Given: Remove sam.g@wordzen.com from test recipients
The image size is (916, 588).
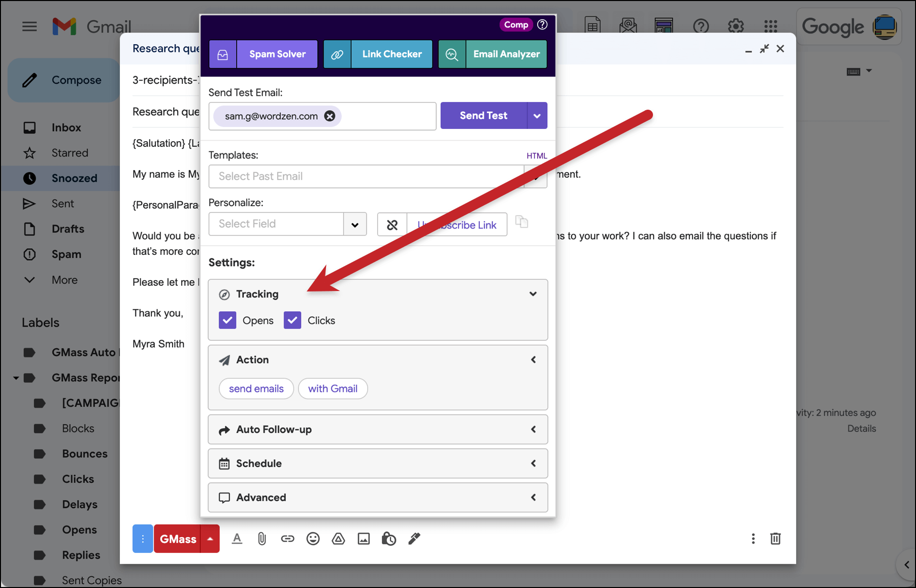Looking at the screenshot, I should (330, 116).
